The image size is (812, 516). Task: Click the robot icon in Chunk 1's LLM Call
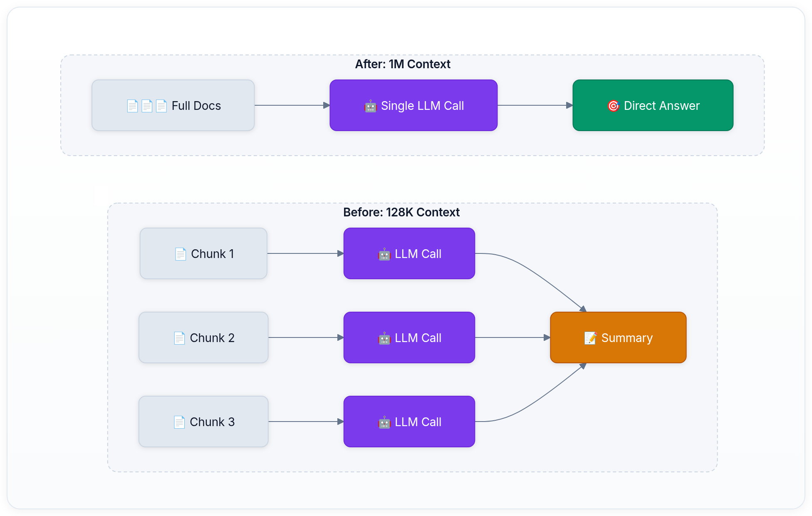[x=384, y=254]
